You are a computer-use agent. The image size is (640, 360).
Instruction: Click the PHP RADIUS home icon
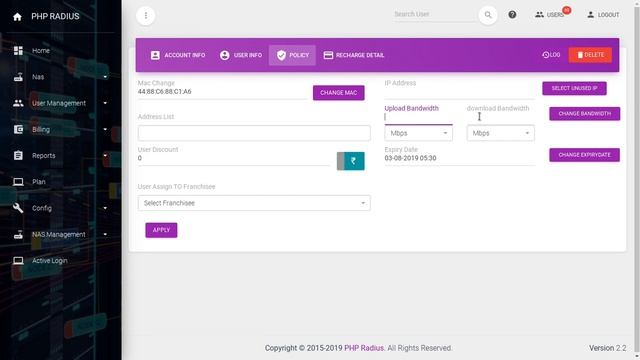[x=17, y=17]
